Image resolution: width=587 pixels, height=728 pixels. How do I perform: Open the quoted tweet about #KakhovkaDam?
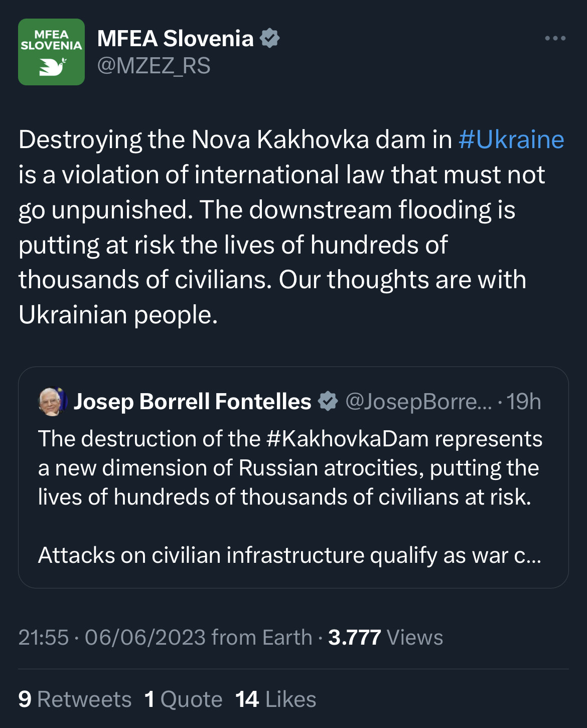pyautogui.click(x=293, y=477)
